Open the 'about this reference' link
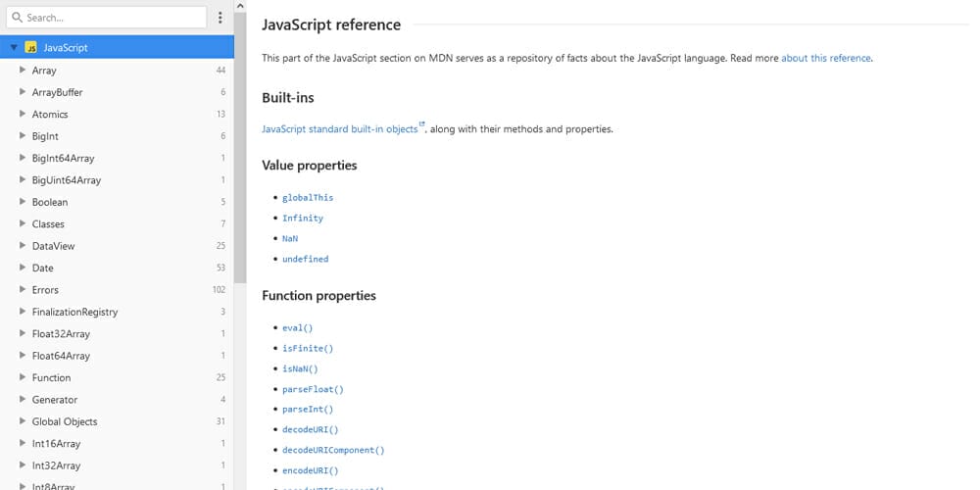 pos(825,58)
